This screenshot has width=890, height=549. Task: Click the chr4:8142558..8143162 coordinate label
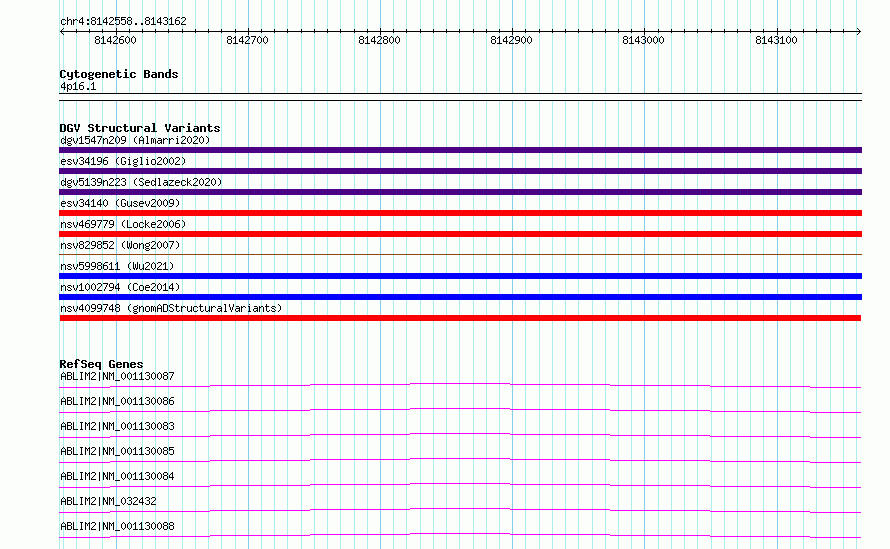[123, 21]
